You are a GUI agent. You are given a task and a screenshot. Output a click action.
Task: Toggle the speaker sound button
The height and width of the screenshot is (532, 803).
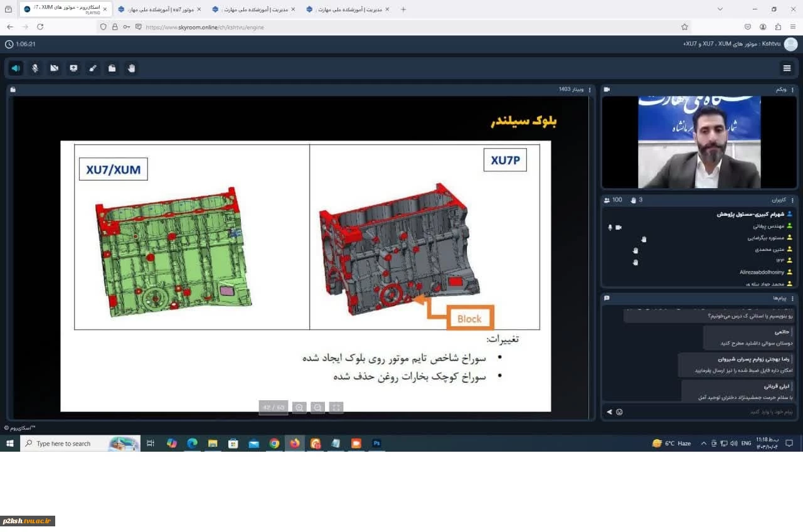pos(16,68)
